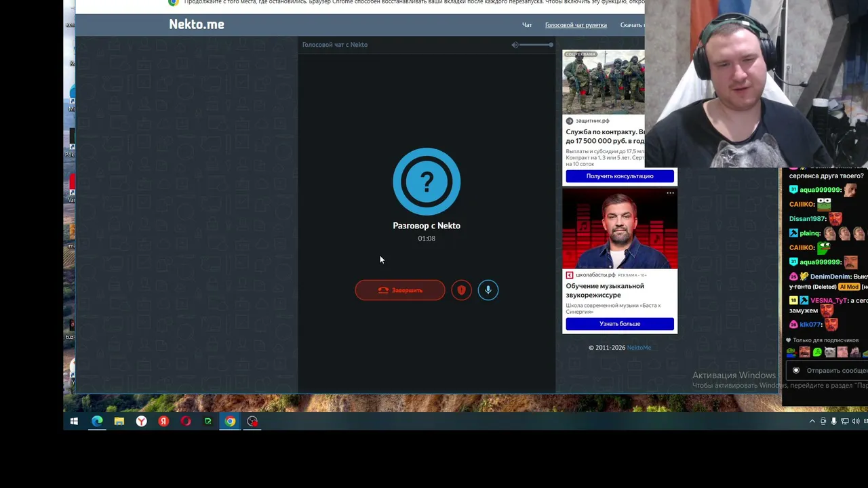Open File Explorer from the taskbar
The image size is (868, 488).
(x=119, y=422)
